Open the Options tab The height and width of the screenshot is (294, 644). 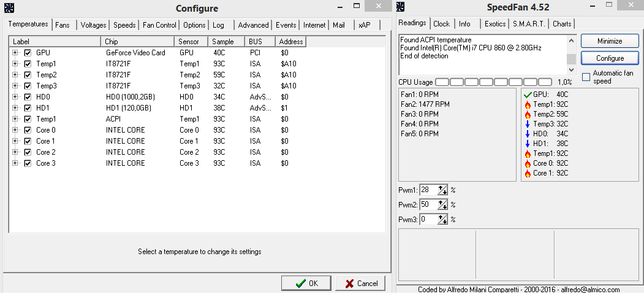(194, 25)
